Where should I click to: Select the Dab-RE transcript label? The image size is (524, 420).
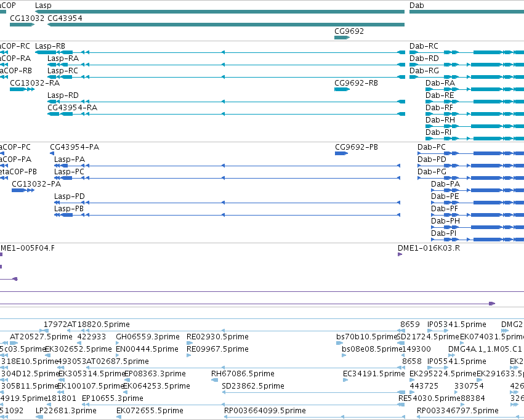[x=440, y=95]
